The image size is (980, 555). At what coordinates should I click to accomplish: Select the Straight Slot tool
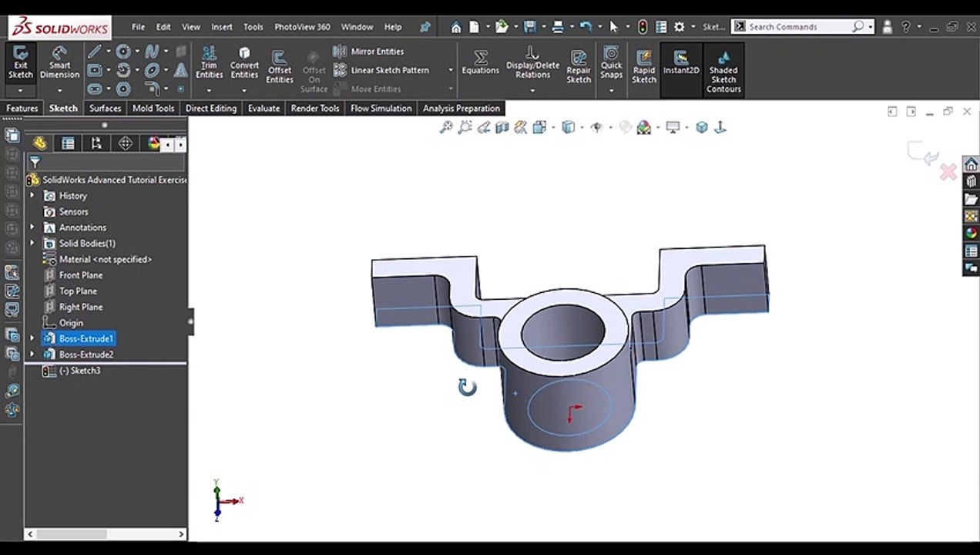(x=94, y=89)
